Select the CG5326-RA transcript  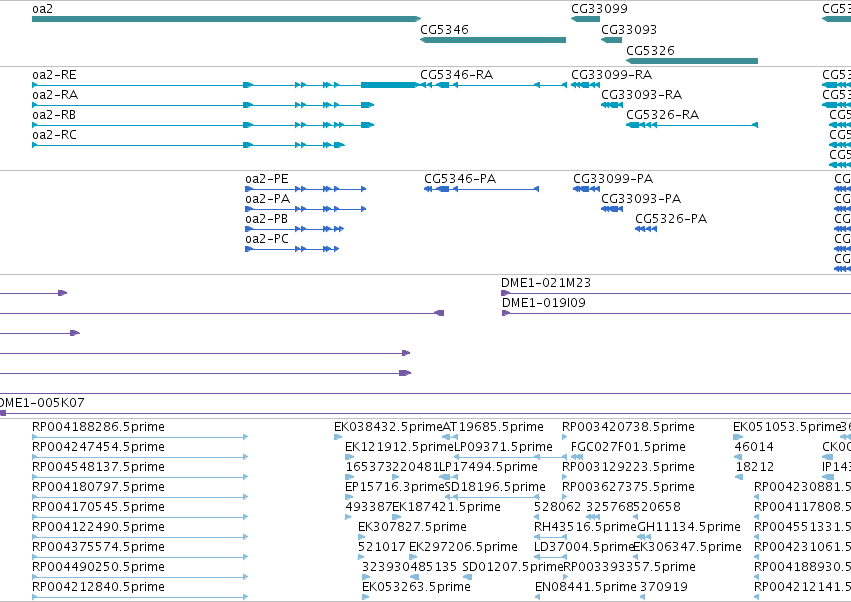692,125
